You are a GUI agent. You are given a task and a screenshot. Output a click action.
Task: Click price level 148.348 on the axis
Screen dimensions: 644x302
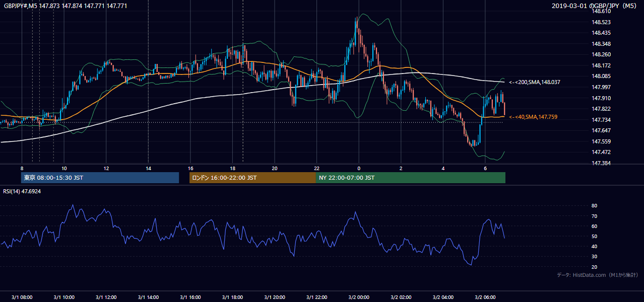point(601,44)
